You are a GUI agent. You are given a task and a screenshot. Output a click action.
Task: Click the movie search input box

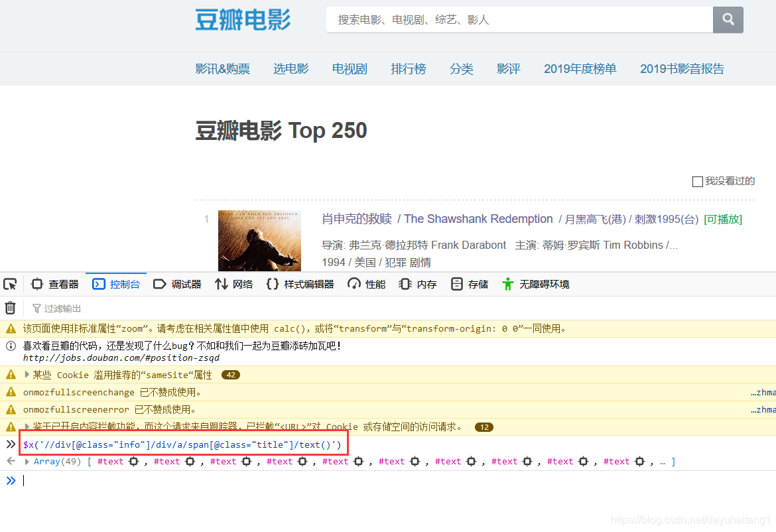tap(519, 20)
